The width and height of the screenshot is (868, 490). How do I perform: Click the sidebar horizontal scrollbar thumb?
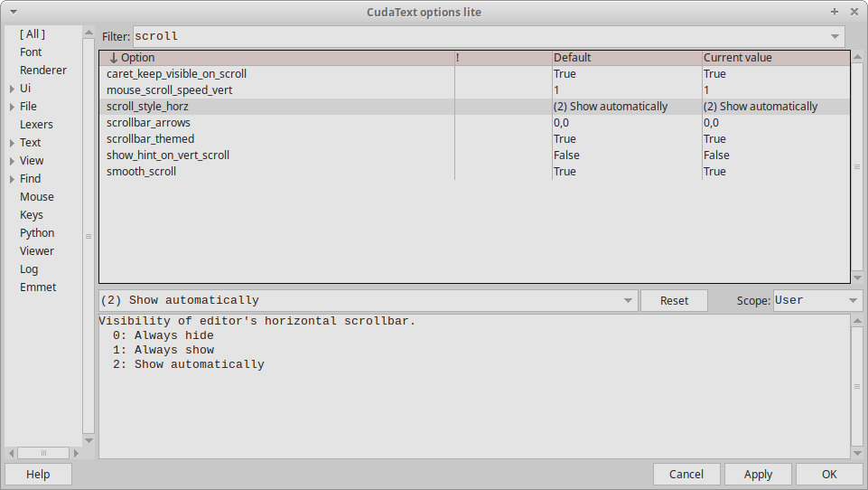coord(43,454)
